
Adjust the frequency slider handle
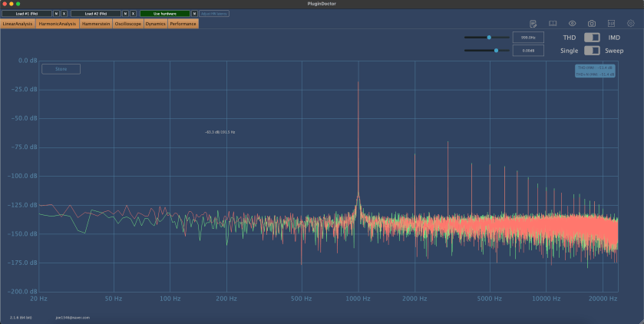[488, 37]
